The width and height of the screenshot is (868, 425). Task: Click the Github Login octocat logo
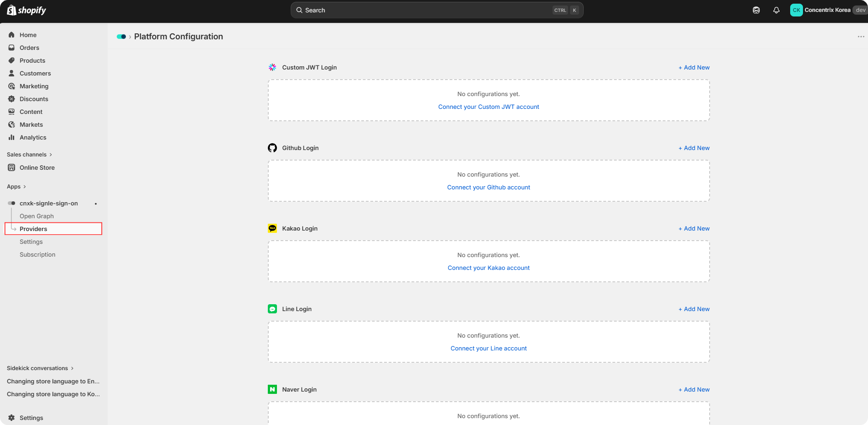[272, 148]
